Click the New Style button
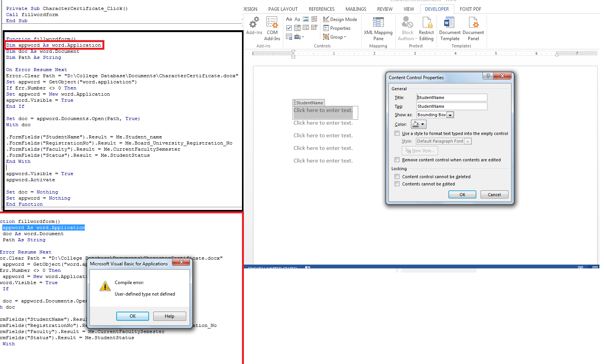The width and height of the screenshot is (604, 364). (420, 151)
